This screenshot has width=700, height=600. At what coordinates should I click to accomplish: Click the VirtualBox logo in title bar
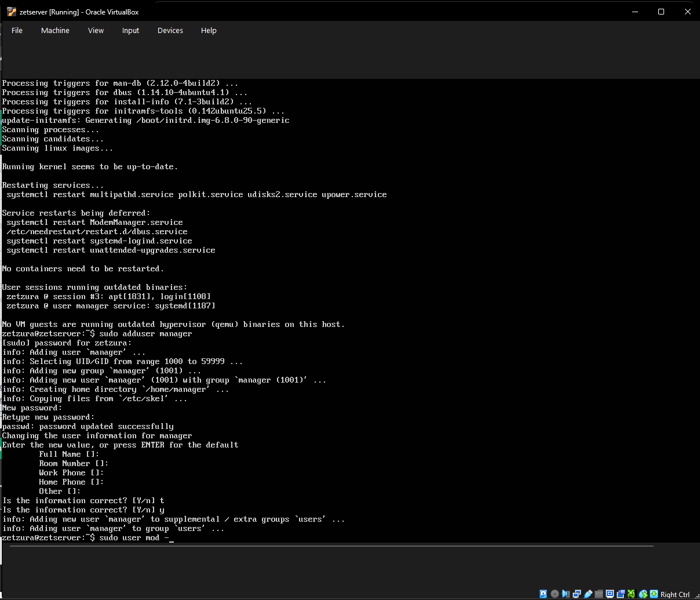pyautogui.click(x=11, y=11)
